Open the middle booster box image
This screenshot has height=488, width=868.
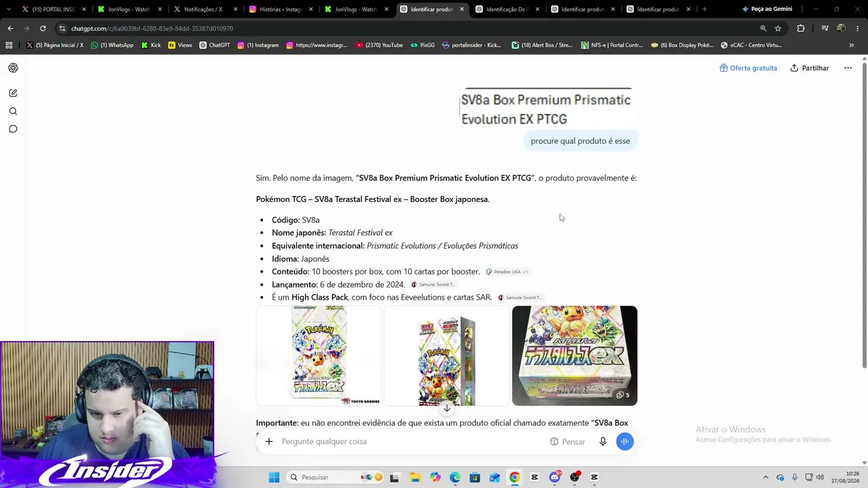(x=447, y=356)
